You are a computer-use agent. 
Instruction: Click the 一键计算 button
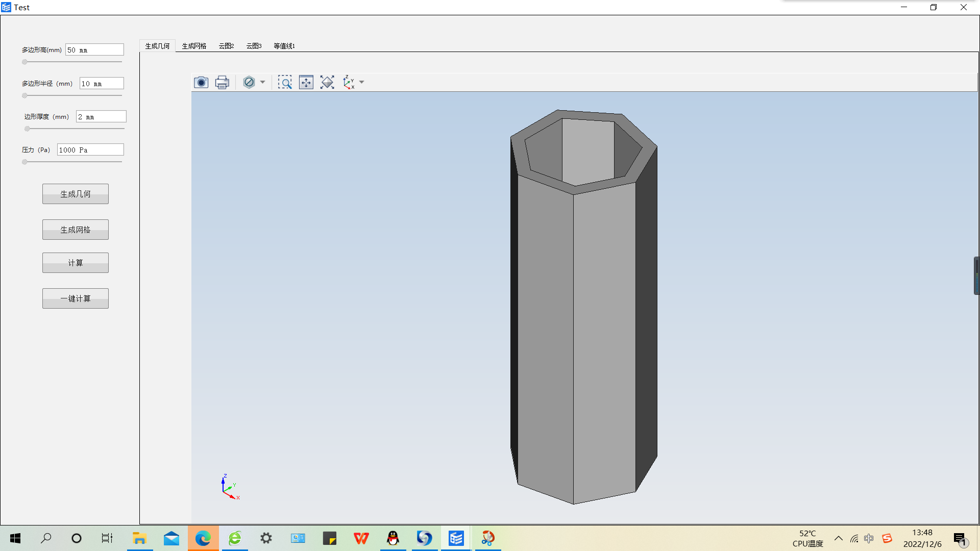[x=76, y=298]
